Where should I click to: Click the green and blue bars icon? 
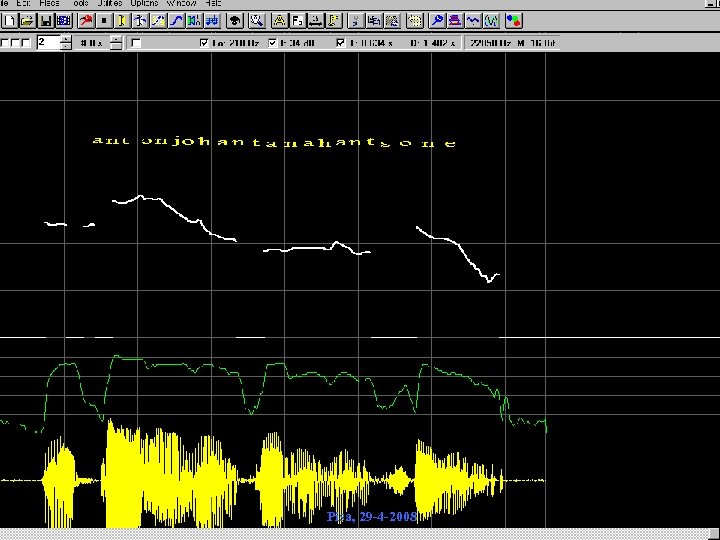click(x=194, y=21)
